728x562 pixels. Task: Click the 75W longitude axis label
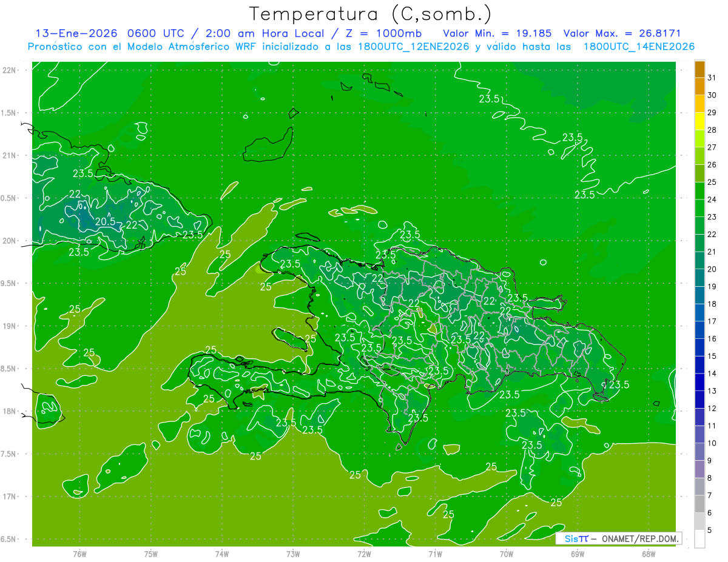(151, 554)
